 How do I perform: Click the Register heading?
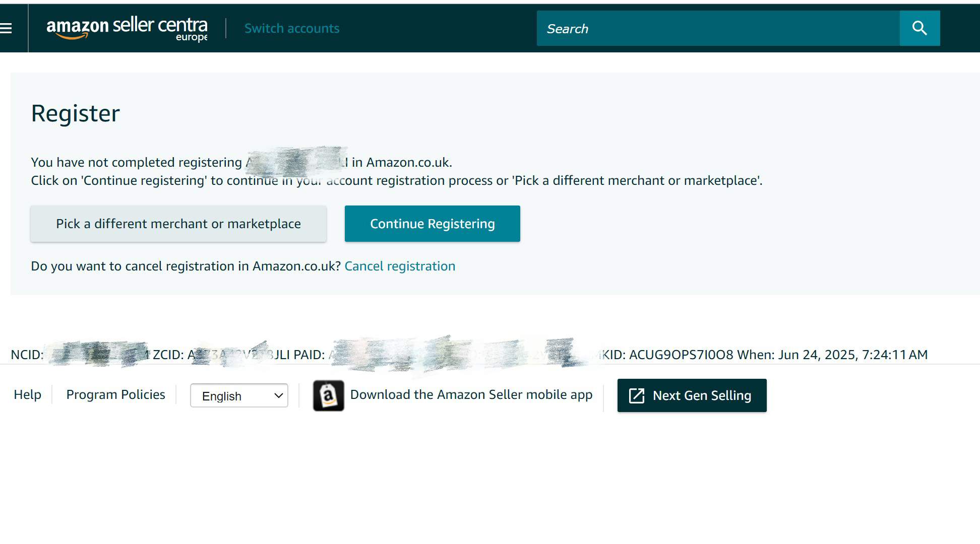(76, 113)
